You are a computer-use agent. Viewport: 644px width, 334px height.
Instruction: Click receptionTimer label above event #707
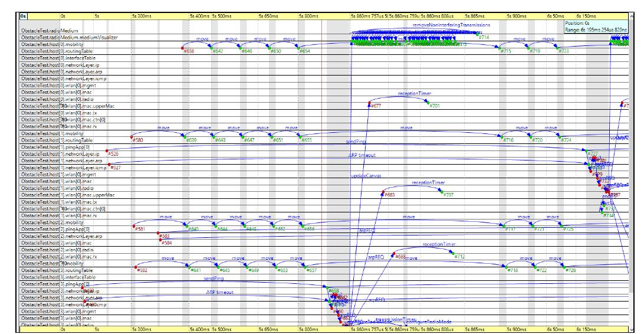tap(428, 182)
